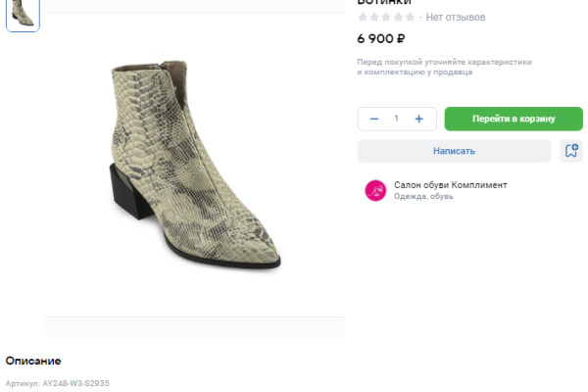
Task: Open the Салон обуви Комплимент shop link
Action: (450, 184)
